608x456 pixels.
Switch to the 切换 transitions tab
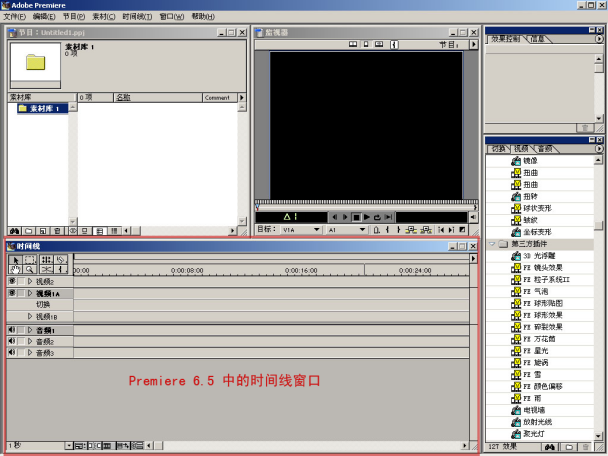(498, 149)
